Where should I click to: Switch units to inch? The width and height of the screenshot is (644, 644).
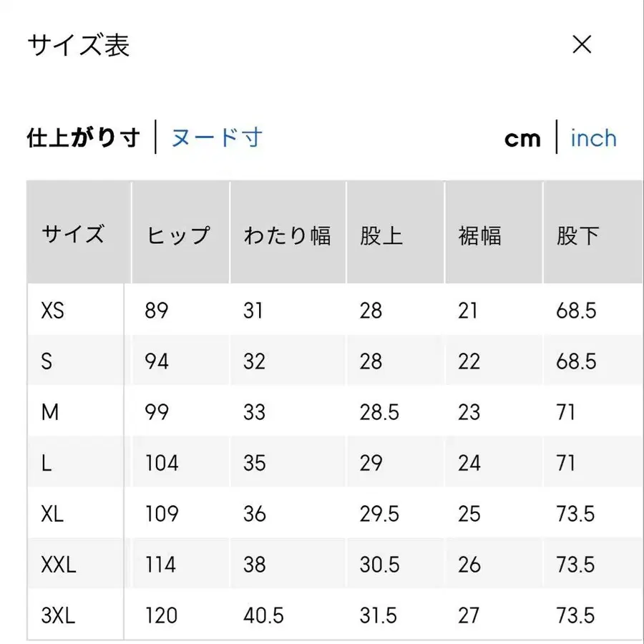593,137
